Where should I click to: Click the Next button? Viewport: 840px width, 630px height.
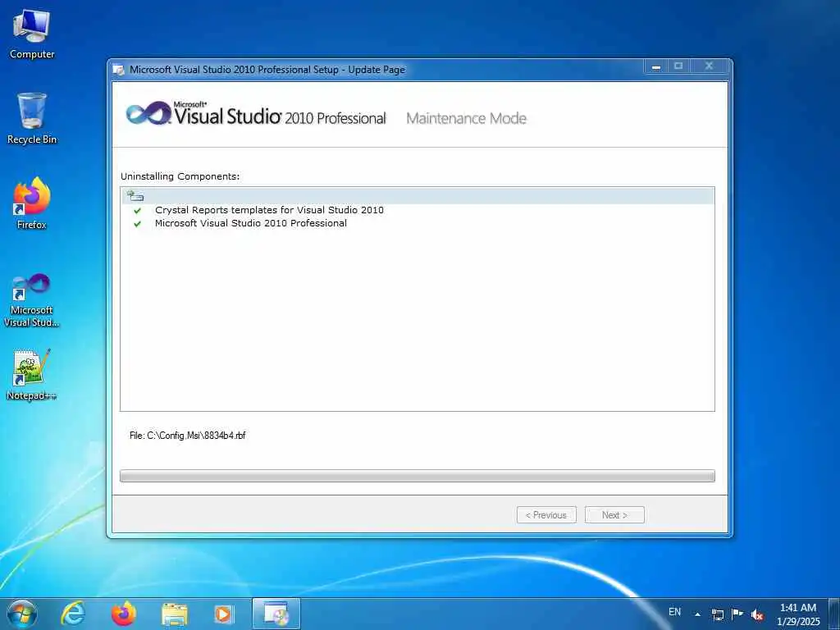click(614, 515)
